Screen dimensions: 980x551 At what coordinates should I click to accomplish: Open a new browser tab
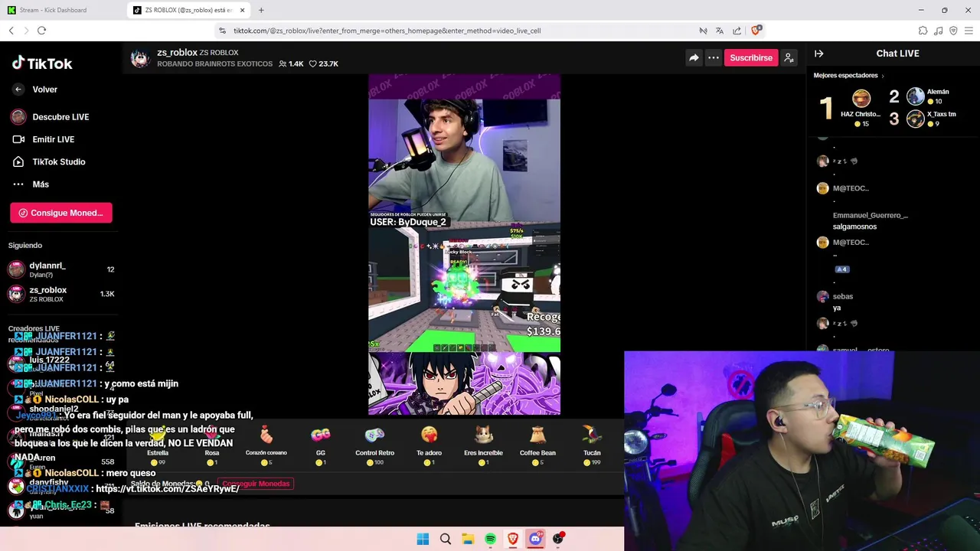261,10
